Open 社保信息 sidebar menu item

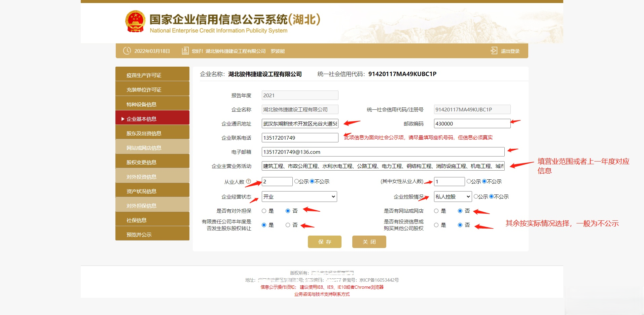coord(152,219)
